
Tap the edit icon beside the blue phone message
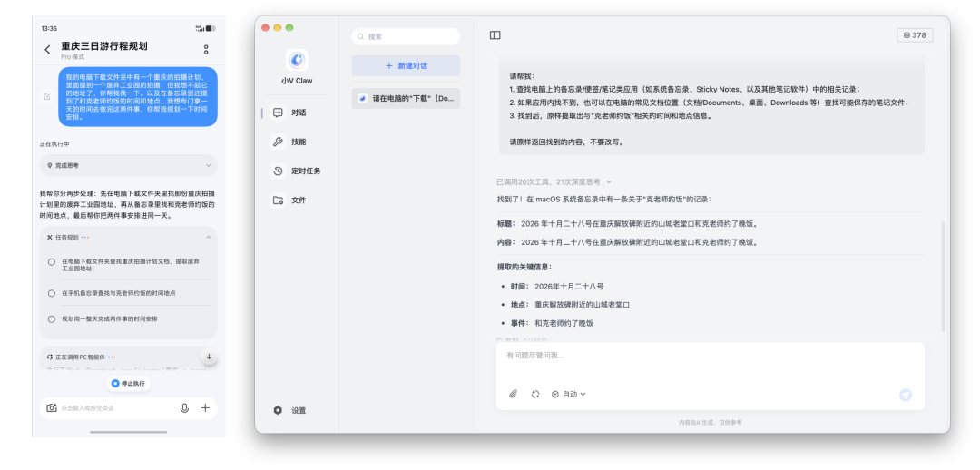[47, 97]
